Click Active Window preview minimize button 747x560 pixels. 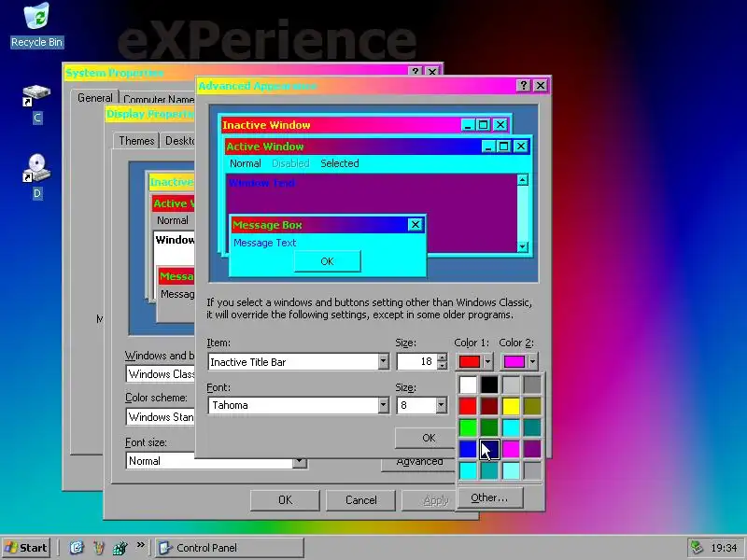487,147
